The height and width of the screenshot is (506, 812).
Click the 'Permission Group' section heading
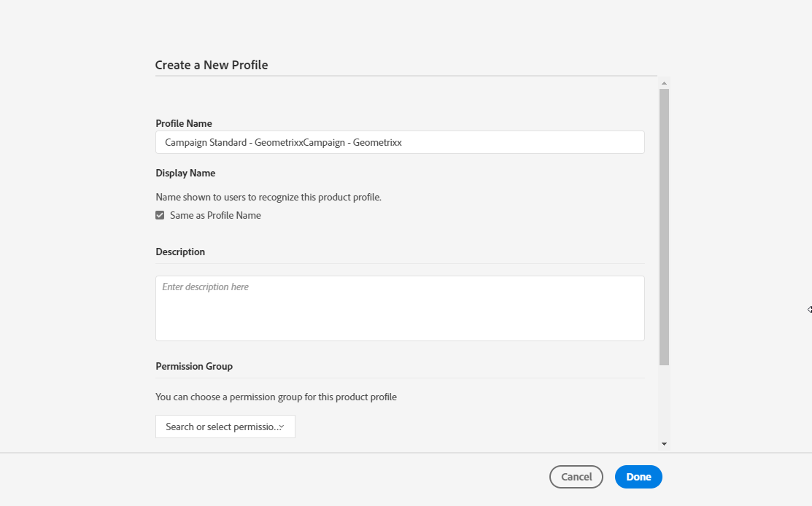click(x=194, y=366)
